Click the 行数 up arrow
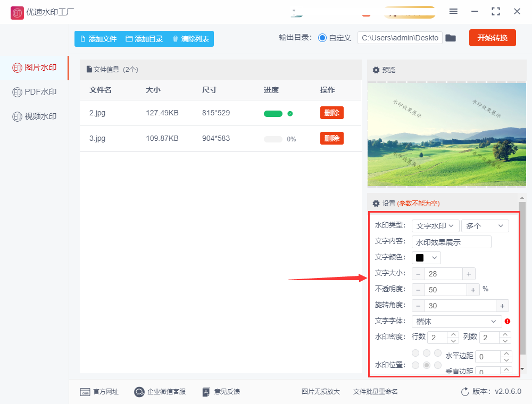Screen dimensions: 532x404 tap(453, 334)
